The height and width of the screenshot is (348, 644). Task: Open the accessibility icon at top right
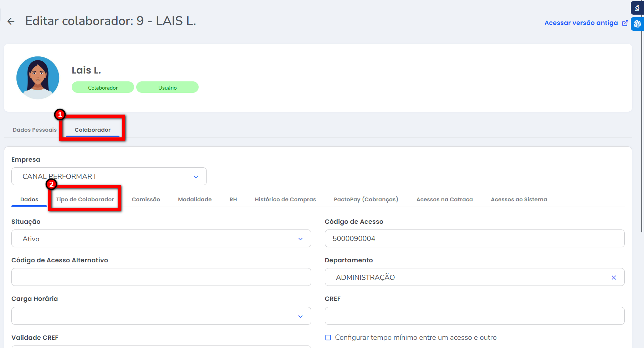637,8
